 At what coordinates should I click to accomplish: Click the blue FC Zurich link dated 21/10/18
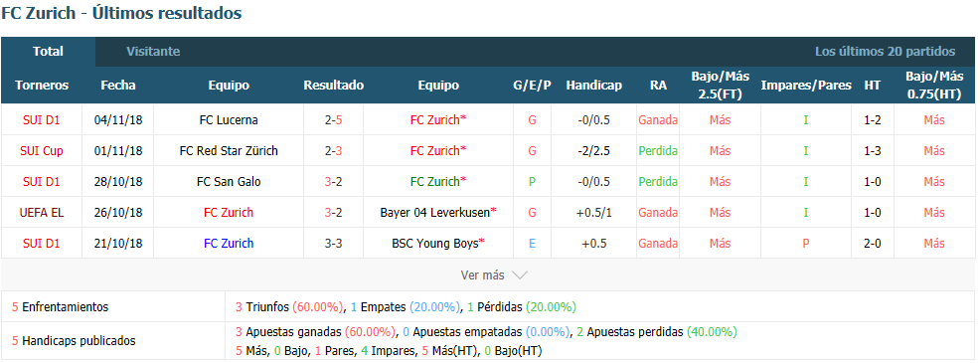[x=229, y=243]
